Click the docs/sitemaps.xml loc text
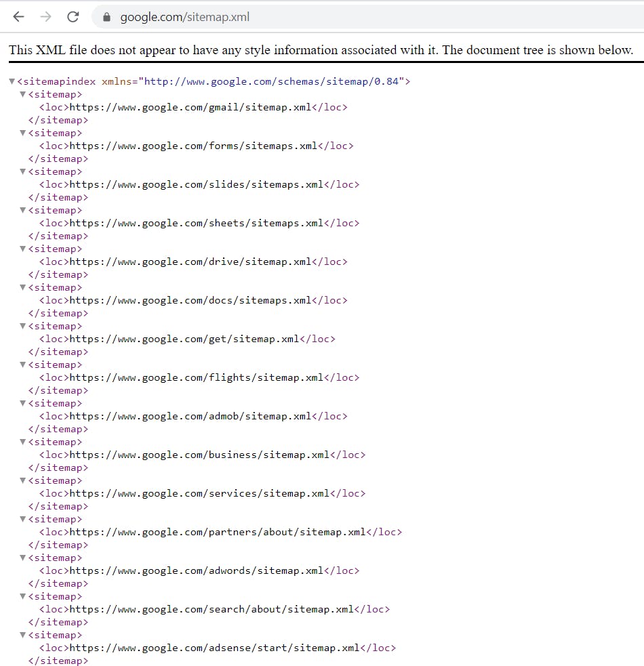This screenshot has width=644, height=666. tap(190, 301)
